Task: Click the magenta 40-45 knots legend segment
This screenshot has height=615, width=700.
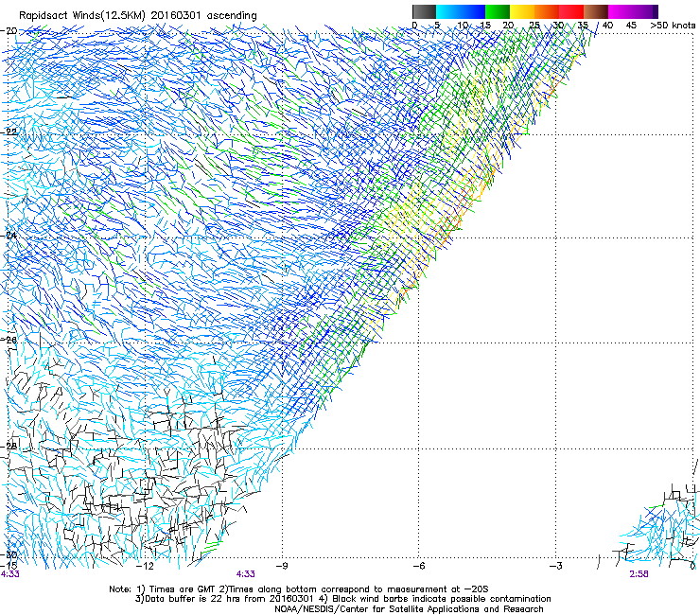Action: 621,11
